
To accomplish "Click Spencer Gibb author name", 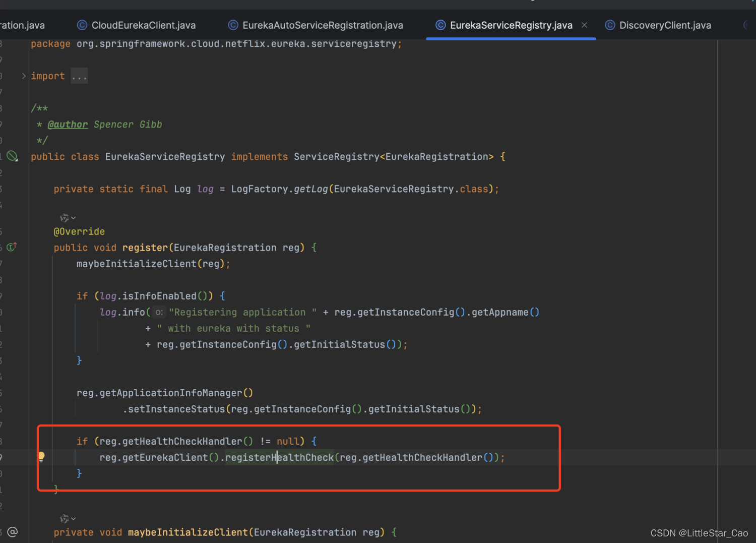I will click(x=128, y=125).
